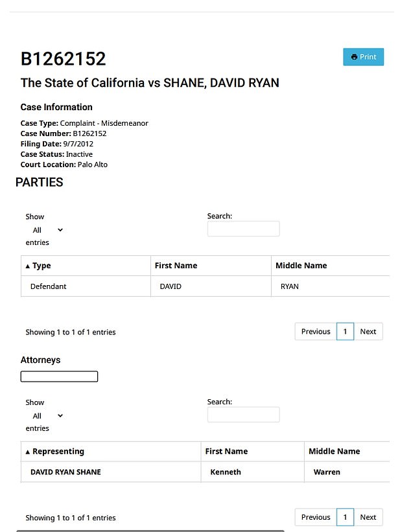
Task: Click the Attorneys search field
Action: pos(243,415)
